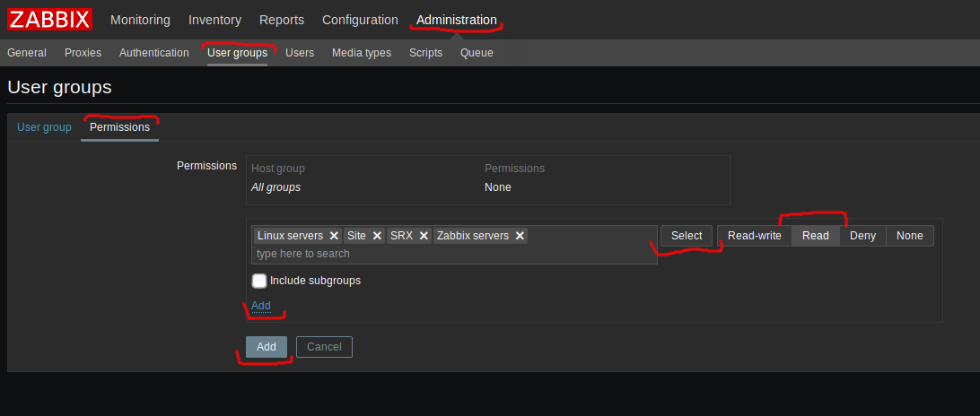
Task: Open the Media types section
Action: (362, 53)
